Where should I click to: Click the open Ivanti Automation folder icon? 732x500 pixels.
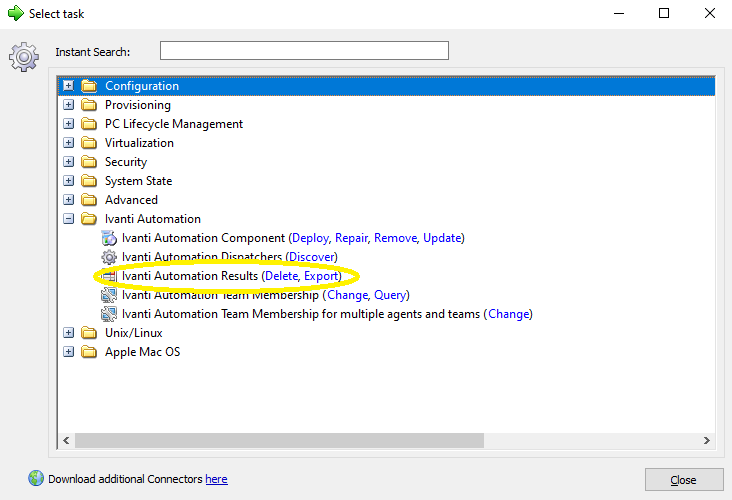click(89, 218)
